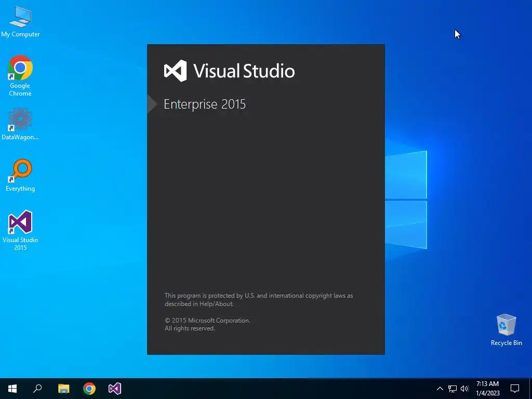The width and height of the screenshot is (532, 399).
Task: Click the Visual Studio logo on splash screen
Action: [176, 71]
